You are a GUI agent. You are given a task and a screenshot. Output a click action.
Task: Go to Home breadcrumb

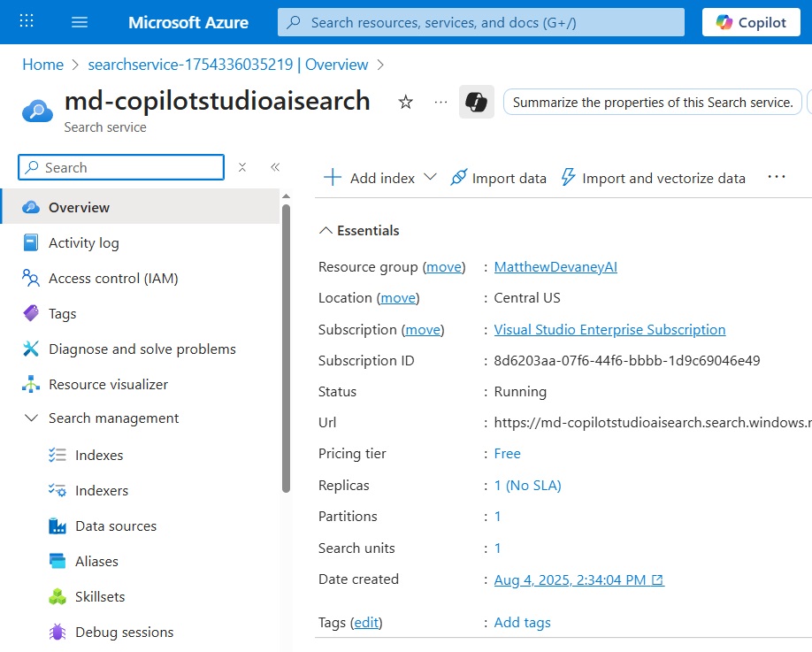click(x=43, y=65)
